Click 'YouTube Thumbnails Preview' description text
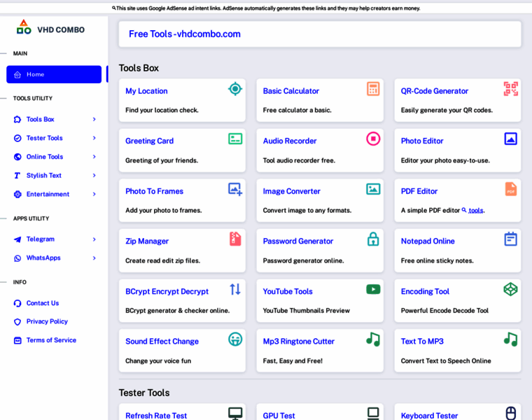Viewport: 532px width, 420px height. [306, 310]
